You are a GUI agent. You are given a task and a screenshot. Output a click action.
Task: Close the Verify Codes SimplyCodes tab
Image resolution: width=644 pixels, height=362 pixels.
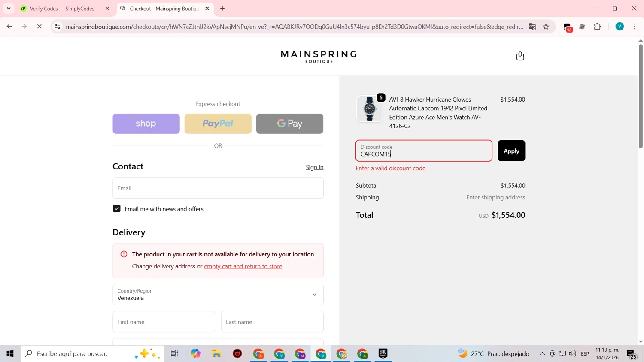[x=107, y=9]
